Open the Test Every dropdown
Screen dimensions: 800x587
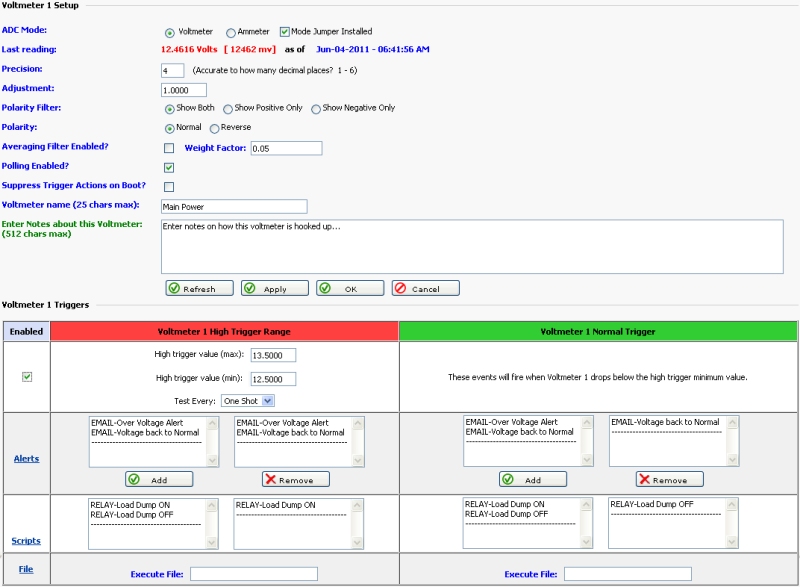pyautogui.click(x=248, y=400)
